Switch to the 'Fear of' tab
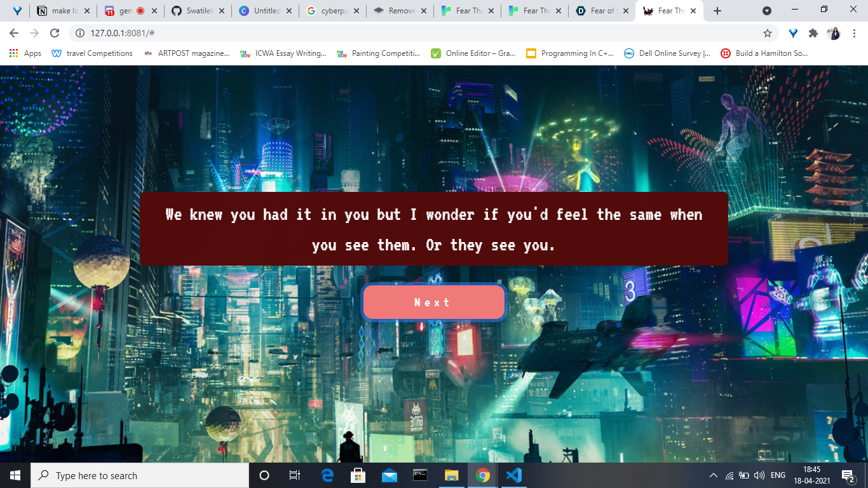 tap(601, 11)
